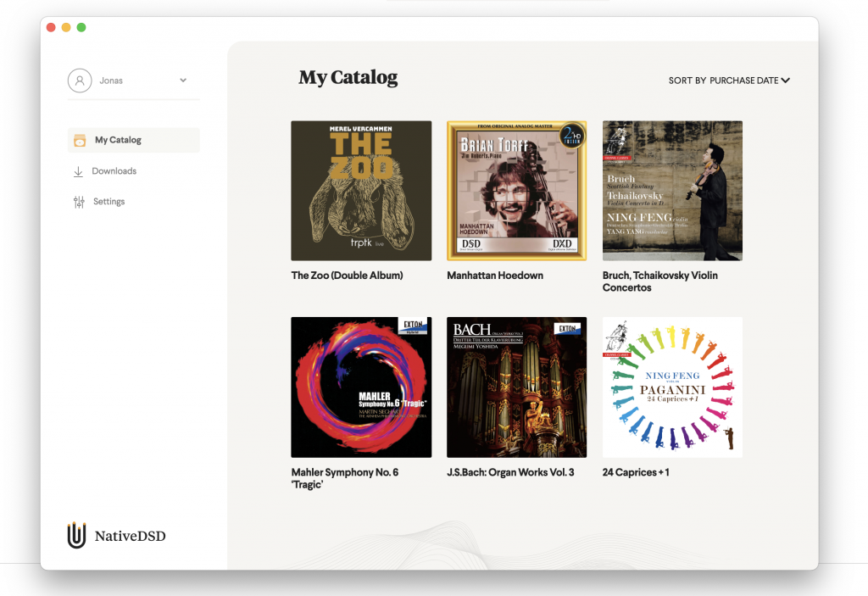Open The Zoo album cover

tap(361, 191)
